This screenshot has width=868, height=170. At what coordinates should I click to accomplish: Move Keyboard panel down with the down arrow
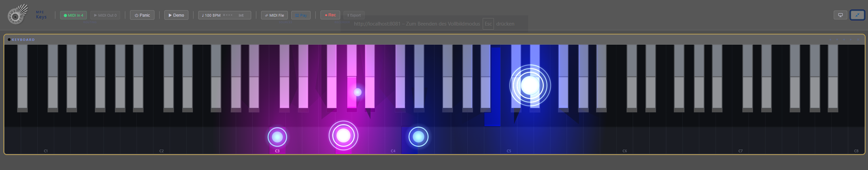pyautogui.click(x=837, y=39)
